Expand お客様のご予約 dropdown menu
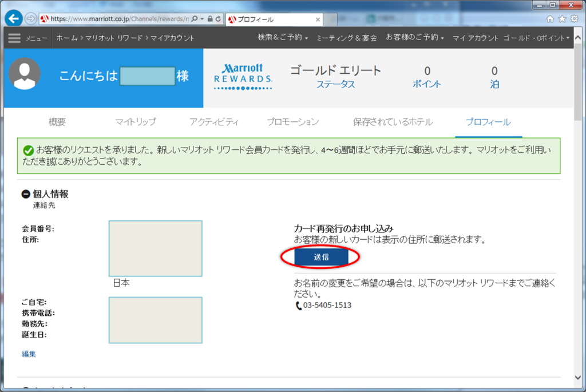Image resolution: width=586 pixels, height=392 pixels. [x=415, y=37]
